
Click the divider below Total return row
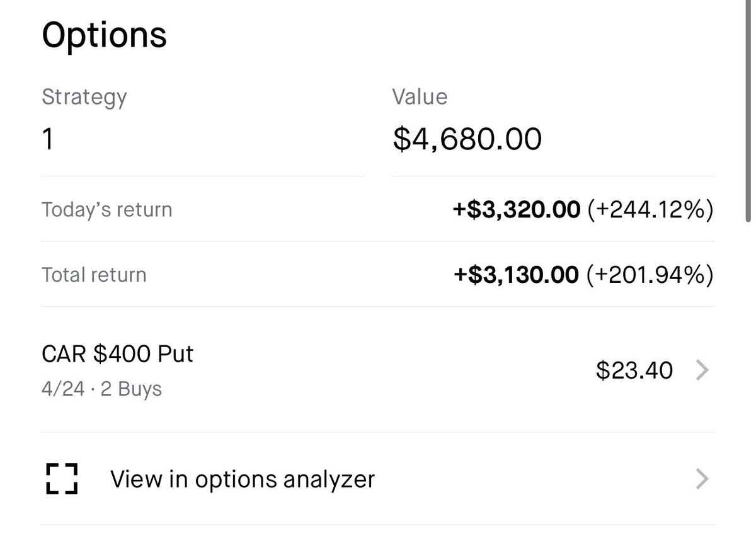point(378,307)
